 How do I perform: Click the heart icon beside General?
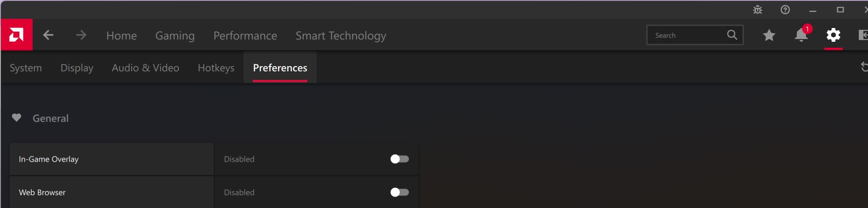tap(17, 118)
